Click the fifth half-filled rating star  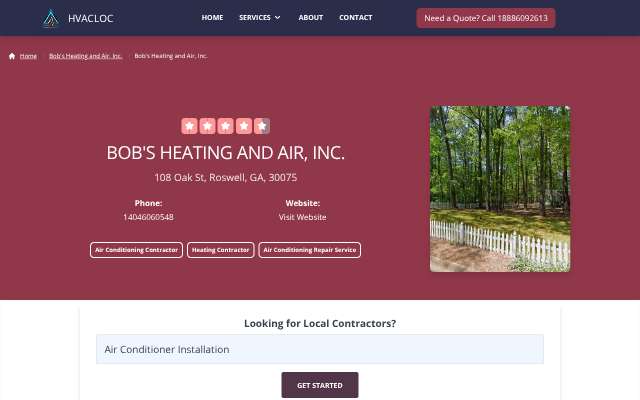click(262, 126)
